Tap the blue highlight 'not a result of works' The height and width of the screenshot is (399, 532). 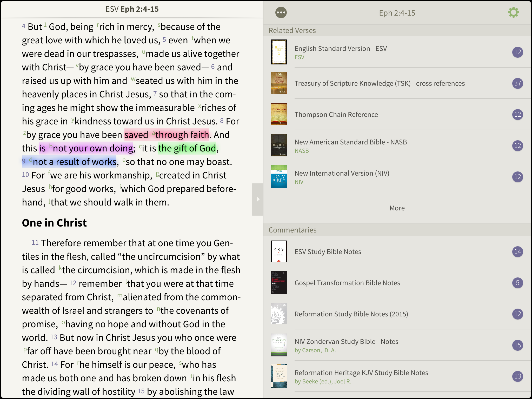[x=74, y=162]
